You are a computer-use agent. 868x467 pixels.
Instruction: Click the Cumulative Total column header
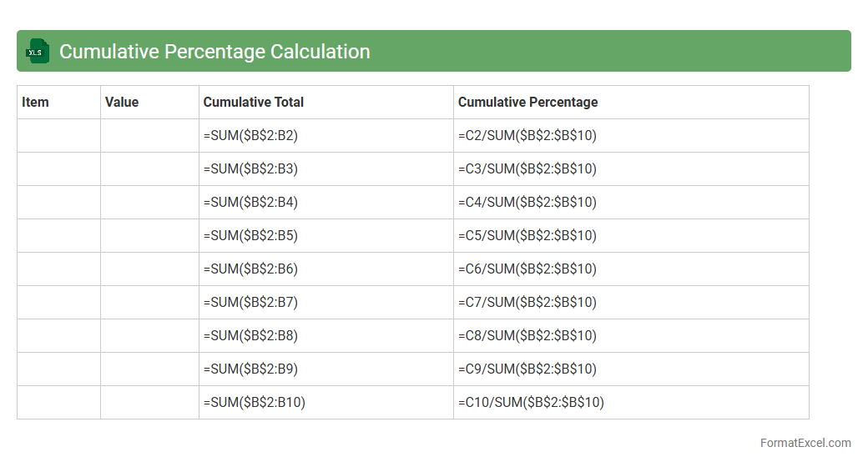click(254, 103)
